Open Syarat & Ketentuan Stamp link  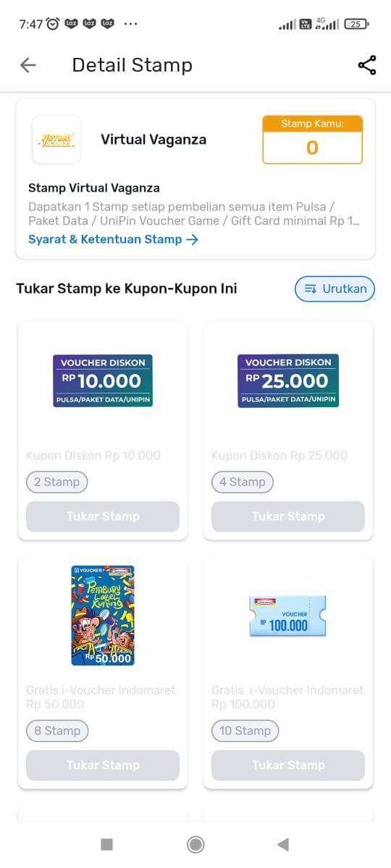(x=113, y=239)
